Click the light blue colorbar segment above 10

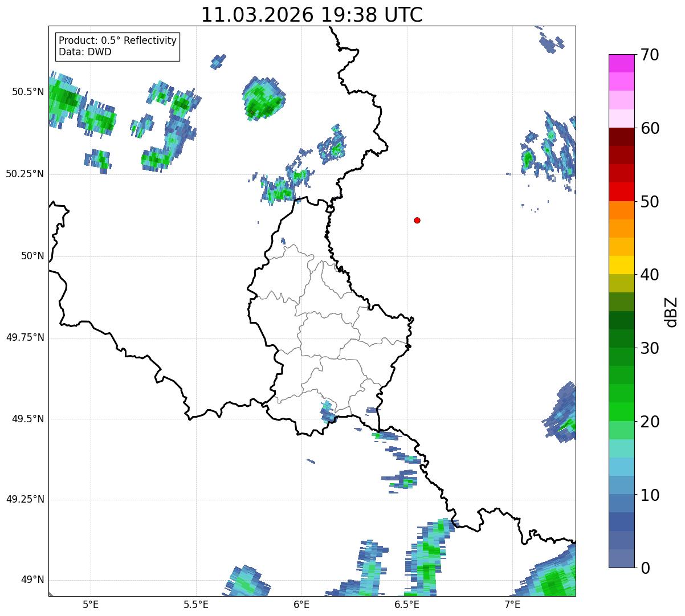pos(621,467)
